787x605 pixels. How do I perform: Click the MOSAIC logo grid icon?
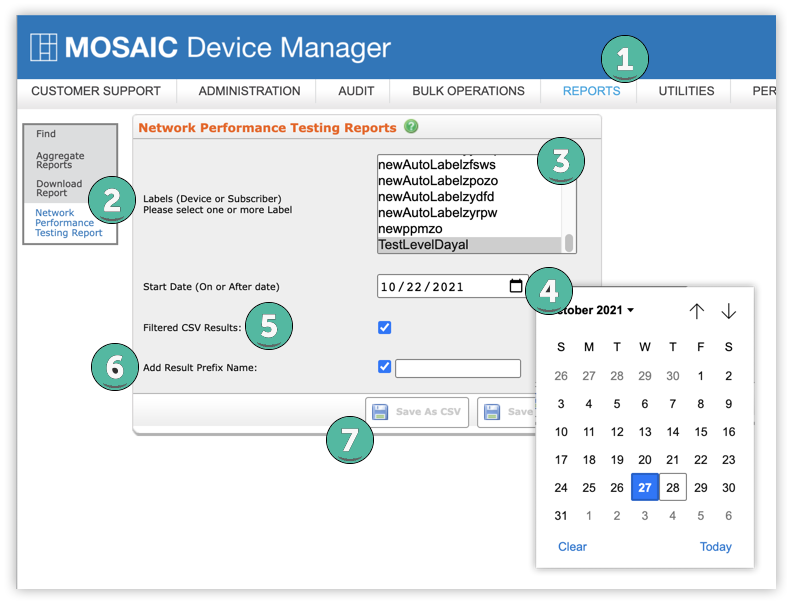coord(43,47)
